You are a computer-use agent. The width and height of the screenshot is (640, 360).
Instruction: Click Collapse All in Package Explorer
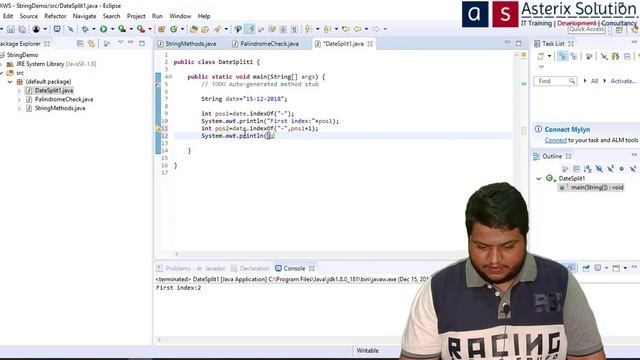(x=80, y=44)
